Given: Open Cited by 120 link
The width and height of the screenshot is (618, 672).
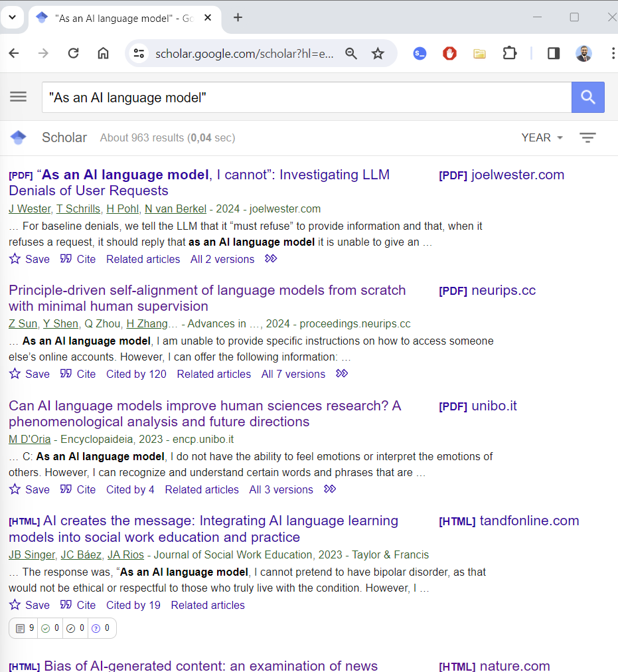Looking at the screenshot, I should pos(136,374).
